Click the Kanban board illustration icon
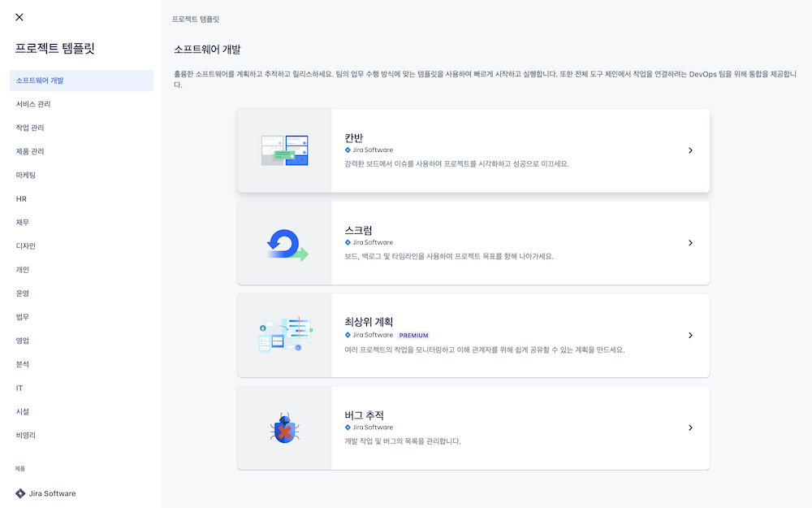The width and height of the screenshot is (812, 508). (x=284, y=150)
